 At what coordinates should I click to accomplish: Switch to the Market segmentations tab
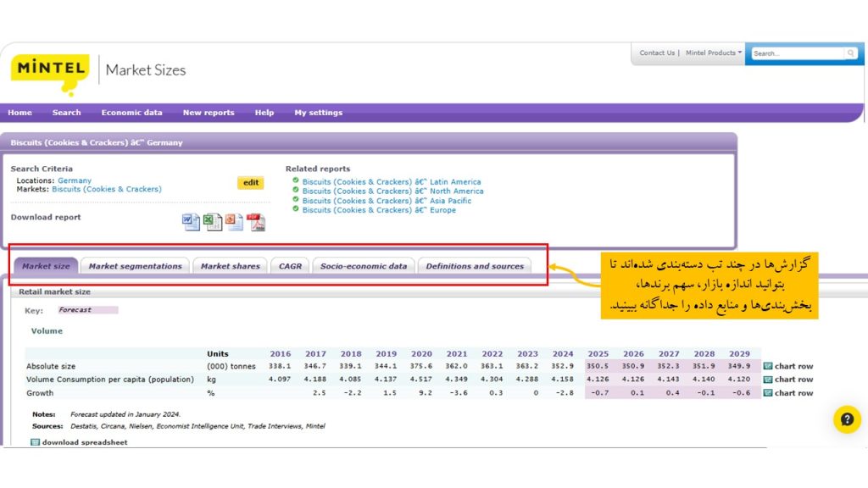135,266
